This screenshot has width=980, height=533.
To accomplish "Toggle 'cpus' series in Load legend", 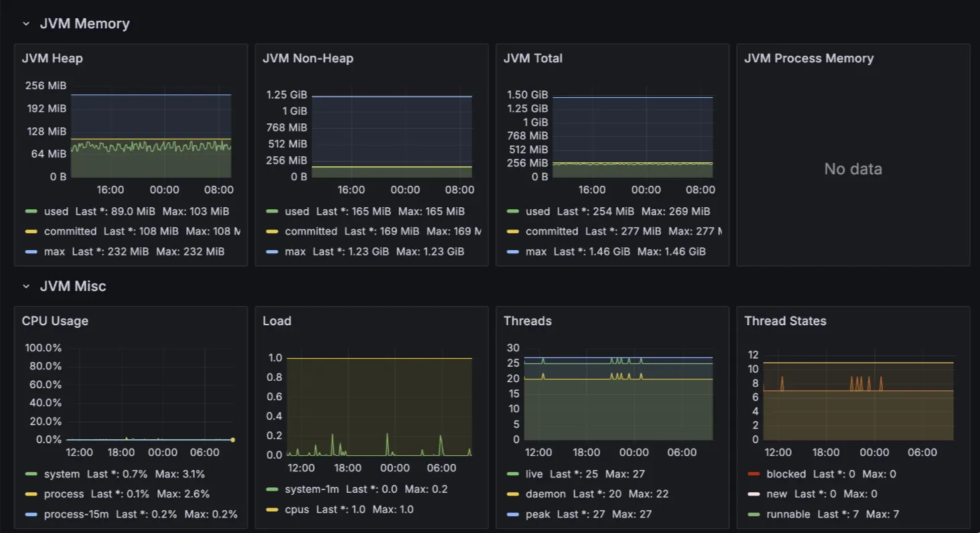I will coord(297,510).
